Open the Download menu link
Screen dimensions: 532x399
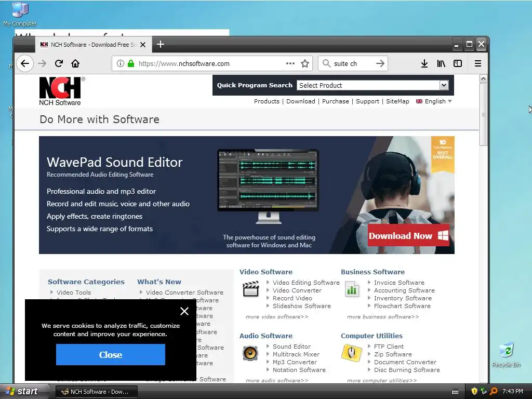301,101
